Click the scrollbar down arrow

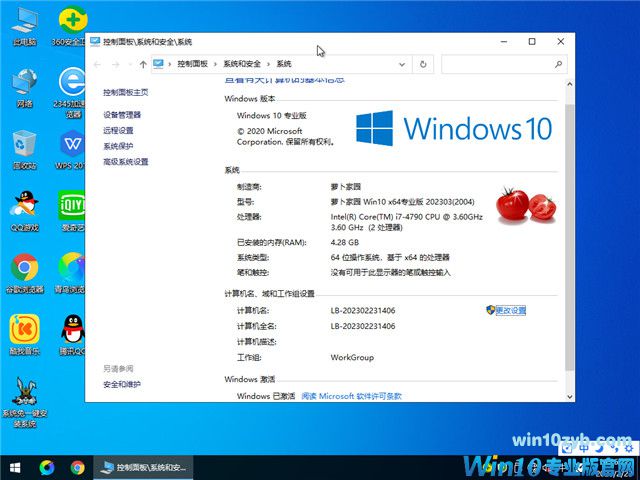(x=569, y=396)
